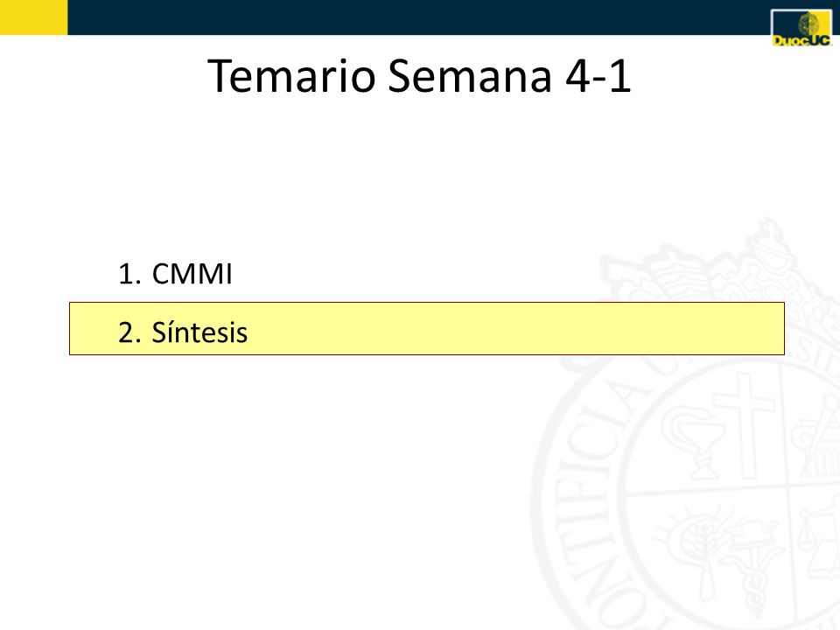Select the yellow square in the header corner
840x630 pixels.
coord(34,17)
